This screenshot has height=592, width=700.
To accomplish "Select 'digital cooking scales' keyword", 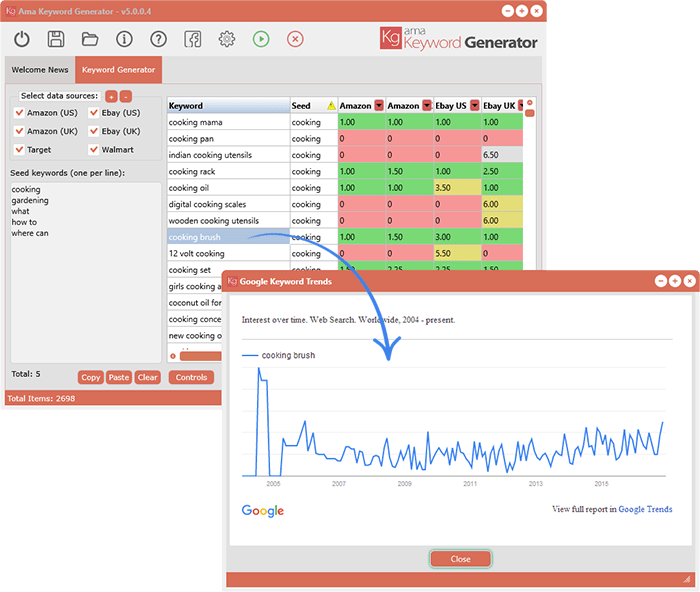I will (x=228, y=204).
